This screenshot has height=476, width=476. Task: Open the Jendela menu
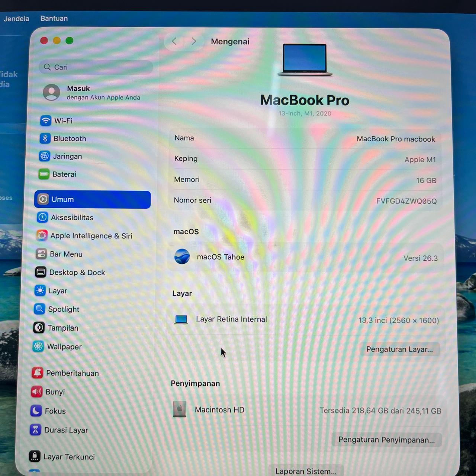pos(16,18)
